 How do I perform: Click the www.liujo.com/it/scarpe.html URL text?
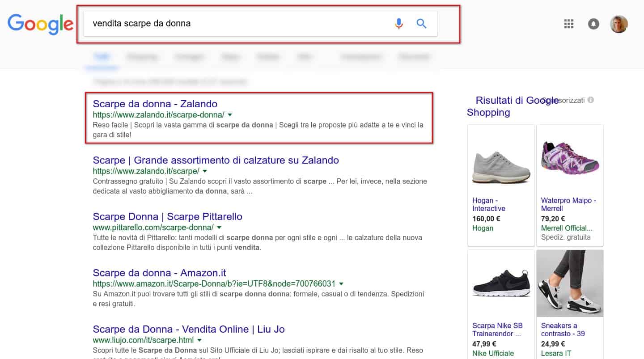pyautogui.click(x=143, y=340)
